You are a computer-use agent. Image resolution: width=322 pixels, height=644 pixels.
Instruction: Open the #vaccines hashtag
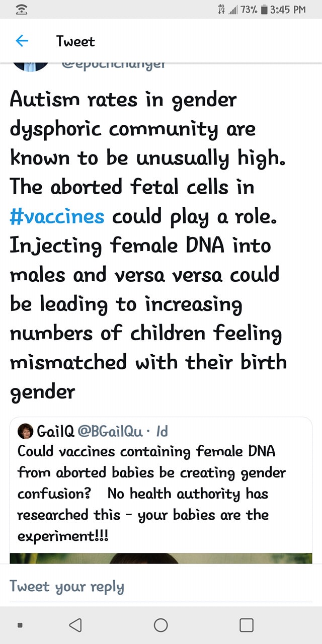[57, 216]
